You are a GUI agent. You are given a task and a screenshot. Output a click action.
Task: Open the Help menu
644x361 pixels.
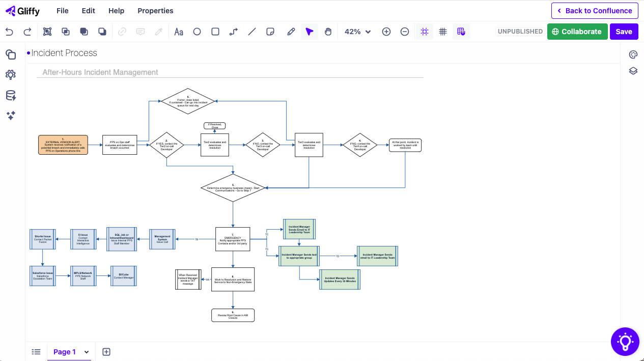coord(117,11)
